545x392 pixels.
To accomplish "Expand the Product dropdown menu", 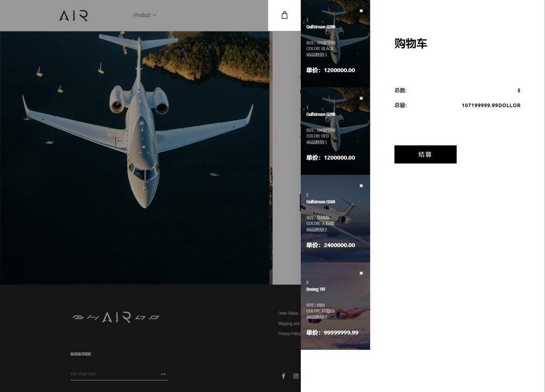I will pyautogui.click(x=145, y=15).
